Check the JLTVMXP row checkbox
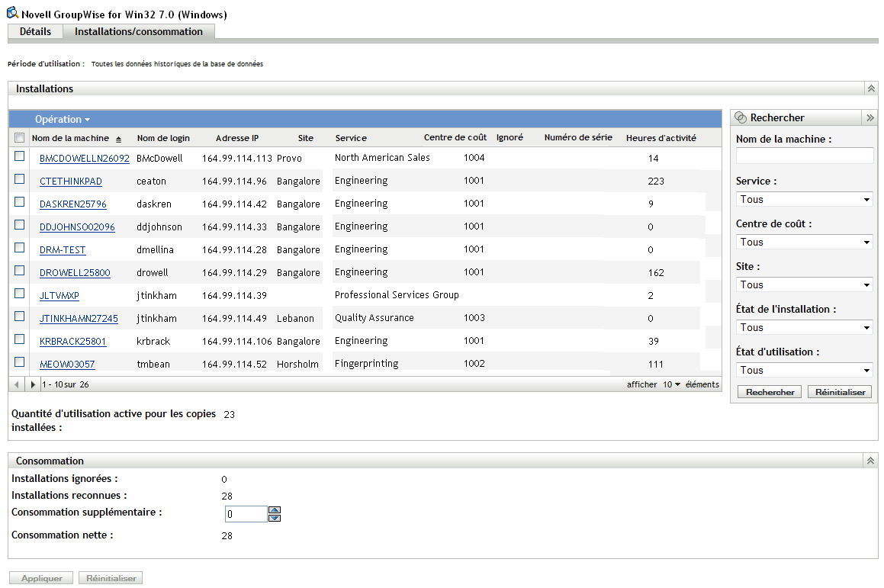884x588 pixels. (20, 293)
